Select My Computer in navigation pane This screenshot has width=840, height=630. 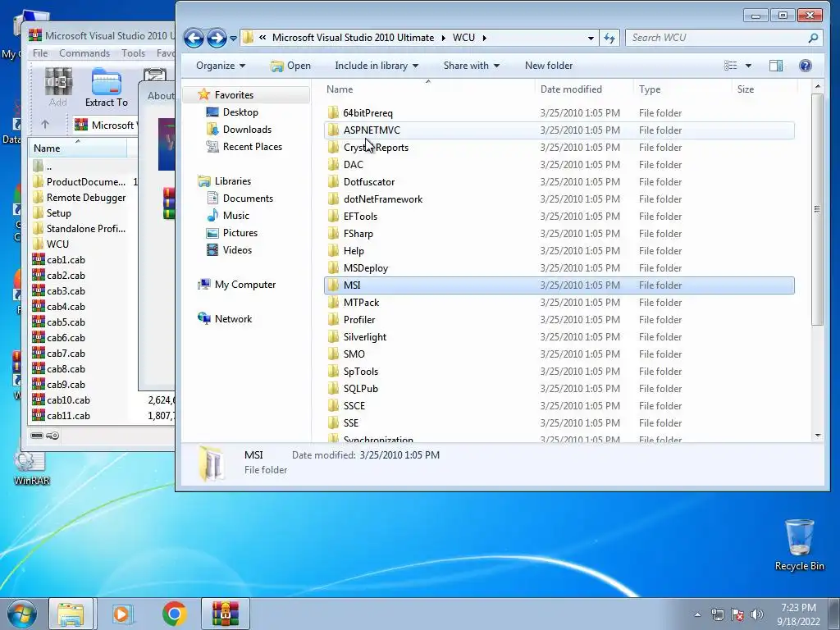click(244, 285)
